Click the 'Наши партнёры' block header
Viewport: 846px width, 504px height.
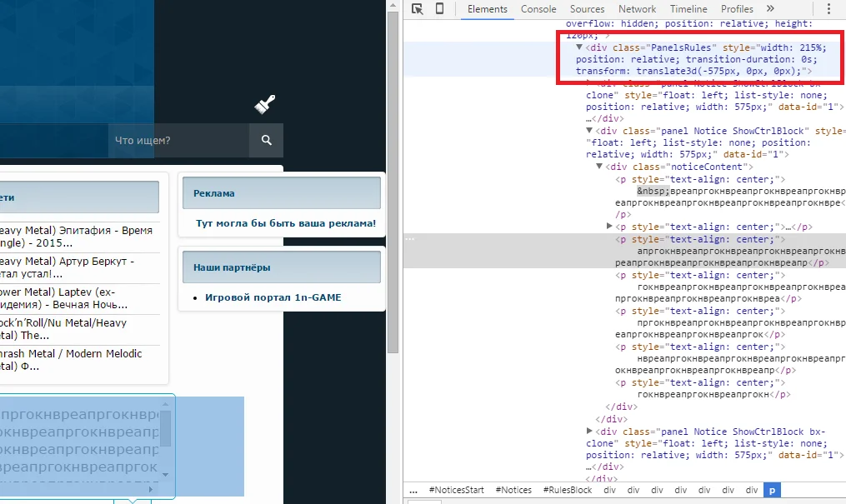tap(282, 267)
